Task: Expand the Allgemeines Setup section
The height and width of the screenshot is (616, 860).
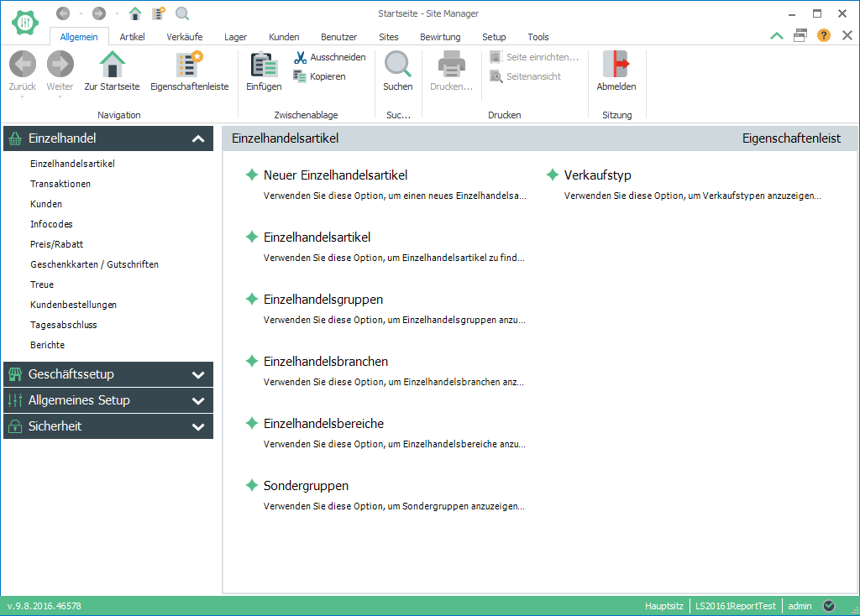Action: pyautogui.click(x=198, y=401)
